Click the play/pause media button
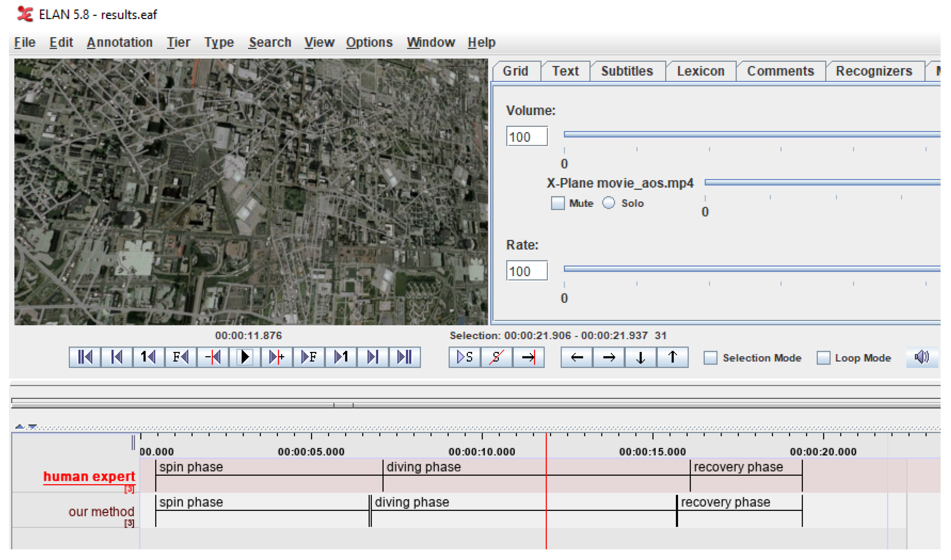 click(x=245, y=357)
